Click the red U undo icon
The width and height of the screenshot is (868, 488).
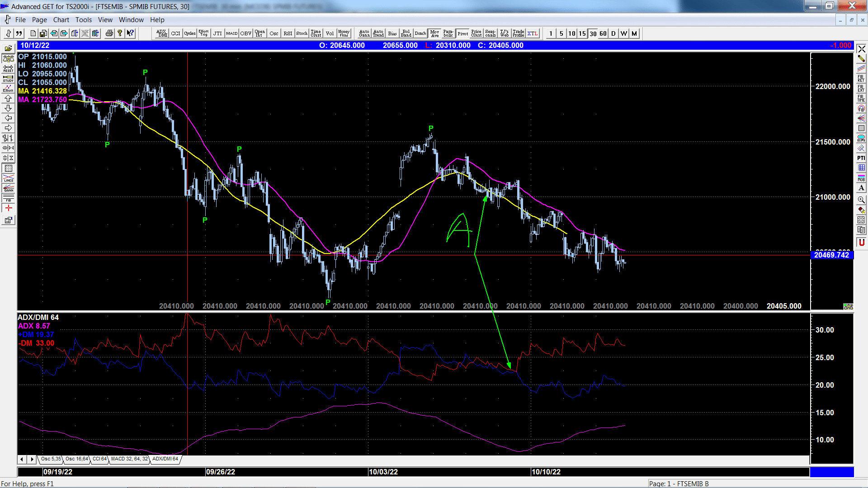pyautogui.click(x=861, y=243)
